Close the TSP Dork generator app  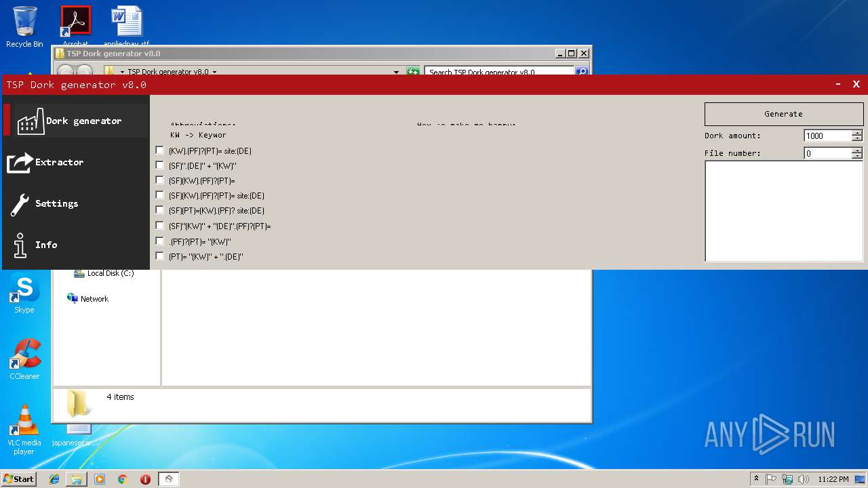click(856, 85)
